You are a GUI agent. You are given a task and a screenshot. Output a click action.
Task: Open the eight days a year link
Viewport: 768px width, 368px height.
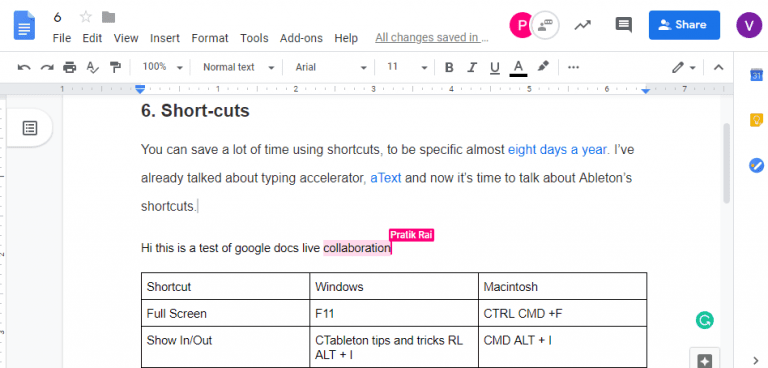[x=557, y=149]
